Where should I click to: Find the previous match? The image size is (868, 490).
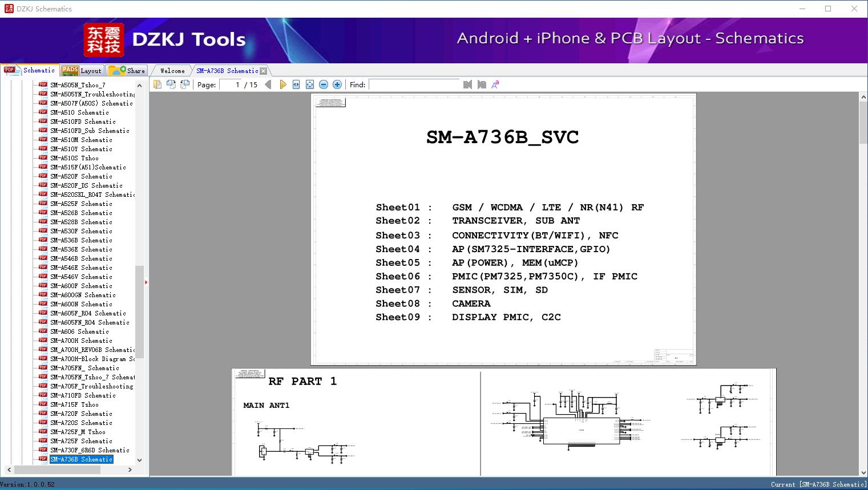coord(468,84)
